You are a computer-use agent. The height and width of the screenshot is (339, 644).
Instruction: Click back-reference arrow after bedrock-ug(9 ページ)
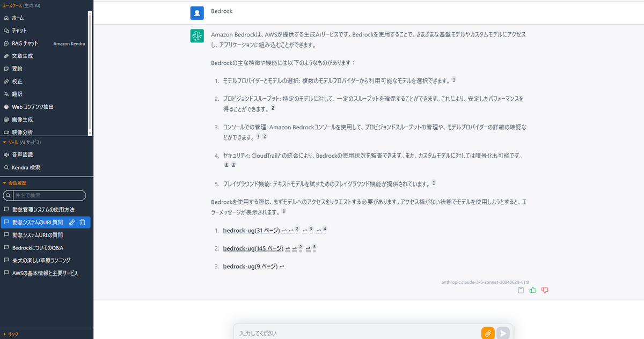[x=282, y=267]
